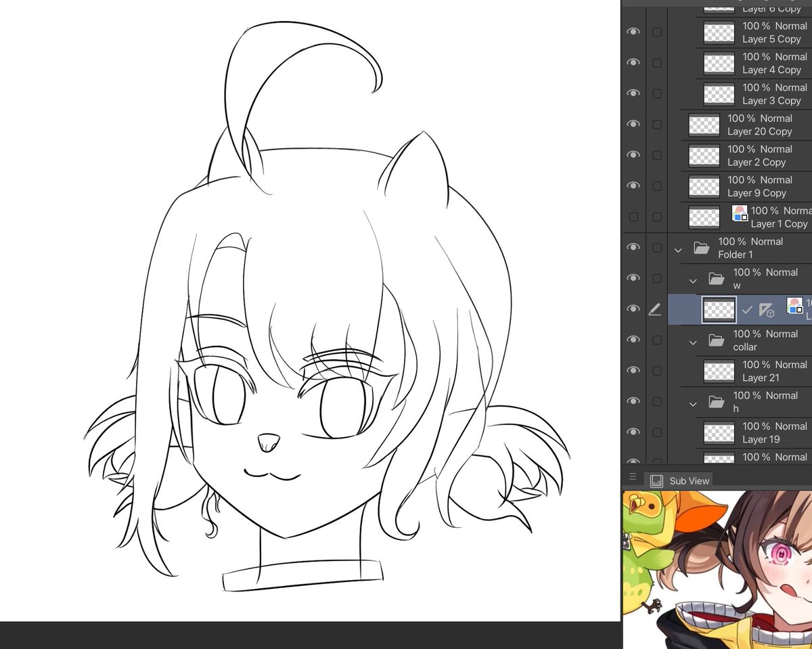Hide the Layer 20 Copy layer
This screenshot has height=649, width=812.
633,124
